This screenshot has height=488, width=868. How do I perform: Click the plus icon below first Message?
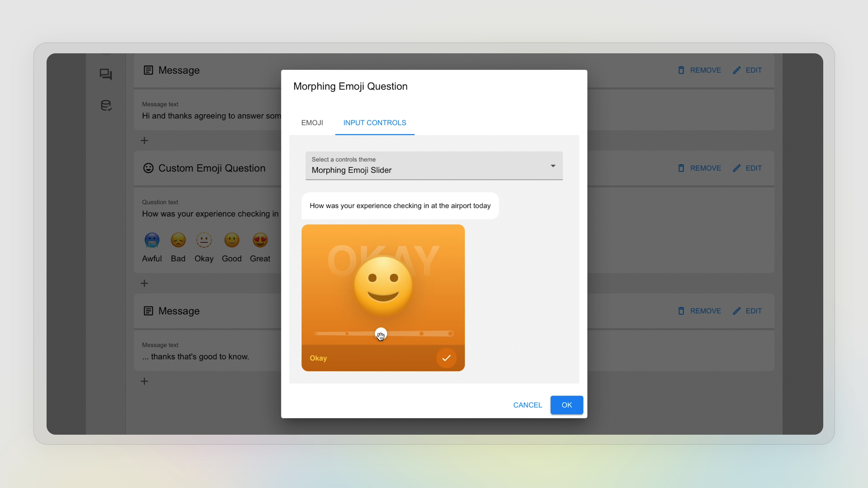coord(144,141)
